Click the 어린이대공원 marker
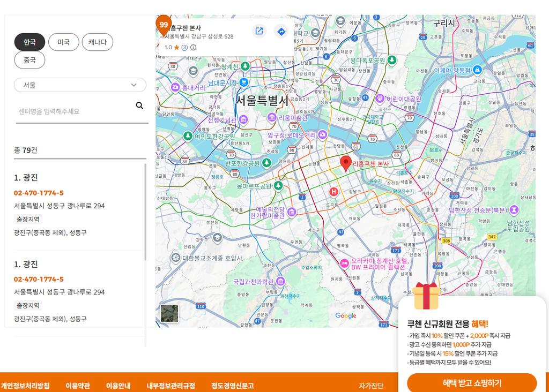 pos(380,99)
